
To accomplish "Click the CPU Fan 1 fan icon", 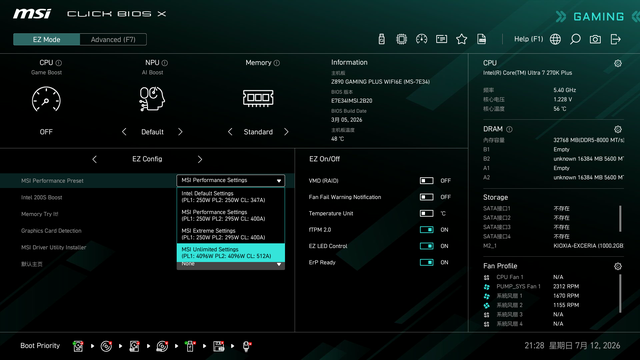I will (x=487, y=277).
